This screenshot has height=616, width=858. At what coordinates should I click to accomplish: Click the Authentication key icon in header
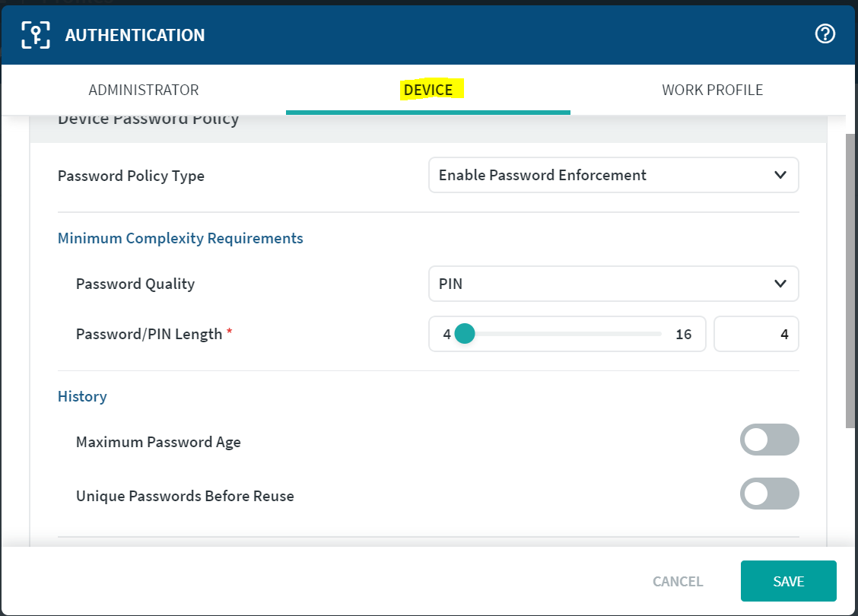(x=36, y=35)
